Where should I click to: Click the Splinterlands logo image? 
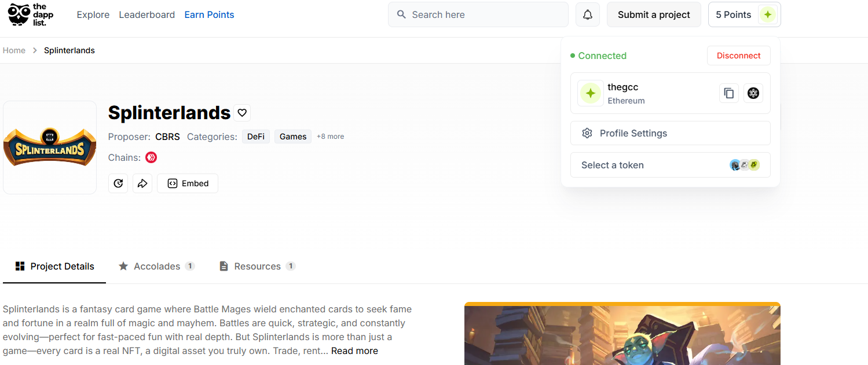pos(50,148)
